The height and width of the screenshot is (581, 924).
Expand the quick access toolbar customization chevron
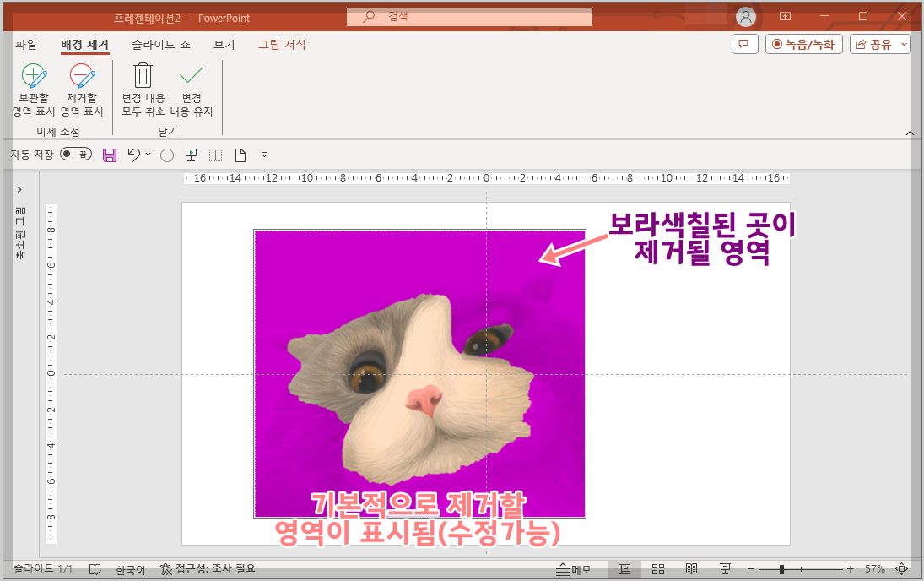pos(264,155)
